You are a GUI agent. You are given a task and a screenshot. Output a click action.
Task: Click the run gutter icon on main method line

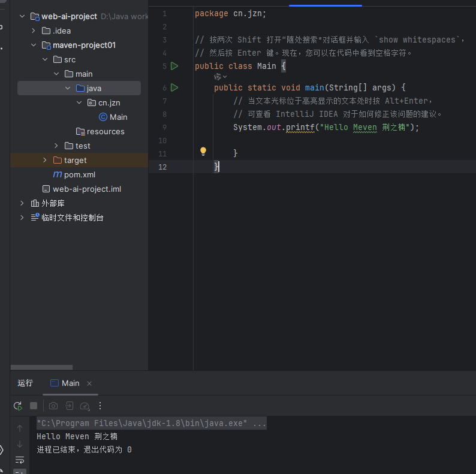coord(174,87)
